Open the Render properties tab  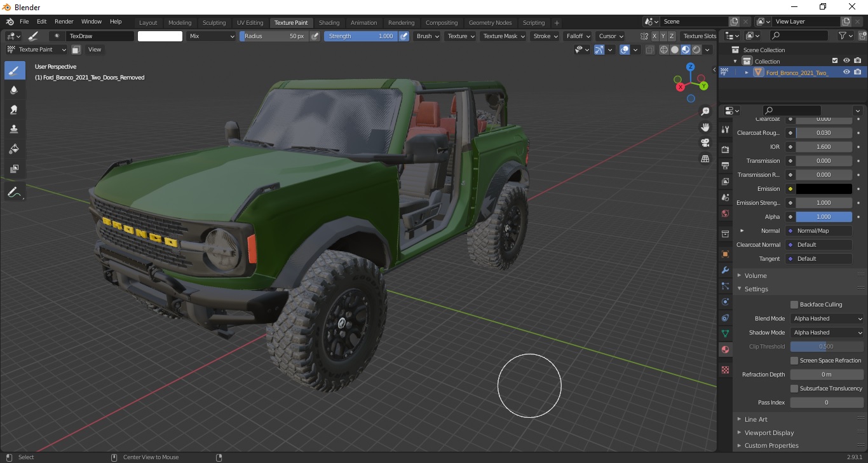tap(725, 149)
